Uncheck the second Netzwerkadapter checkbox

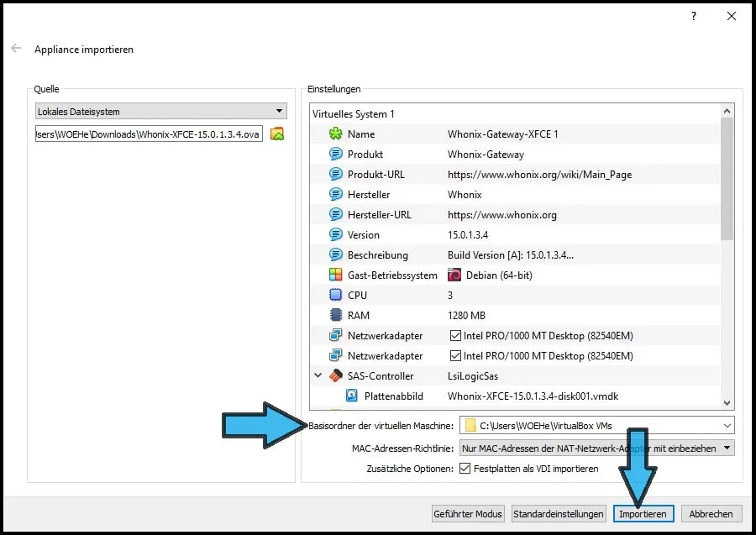(x=455, y=356)
